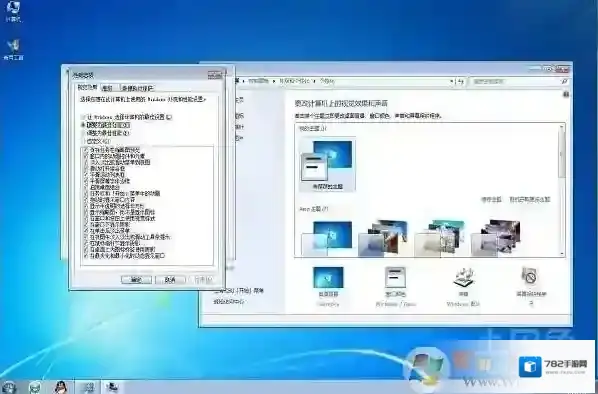Image resolution: width=598 pixels, height=394 pixels.
Task: Click theme list scroll-down arrow
Action: 562,253
